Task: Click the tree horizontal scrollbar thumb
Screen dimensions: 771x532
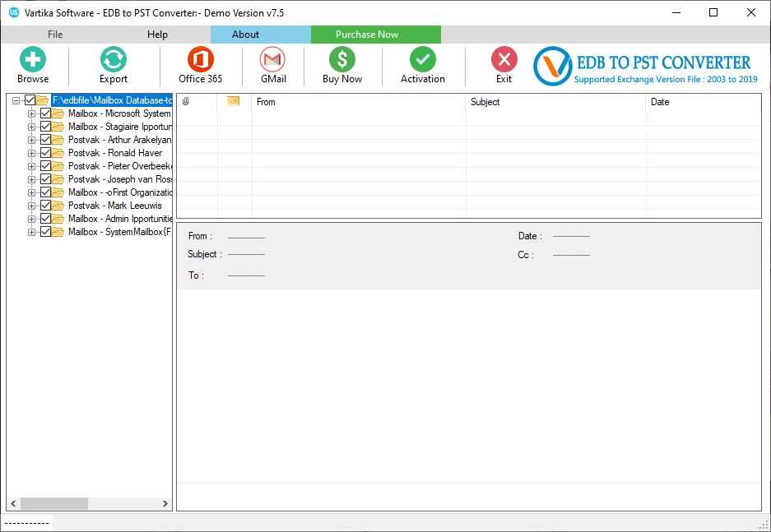Action: 54,503
